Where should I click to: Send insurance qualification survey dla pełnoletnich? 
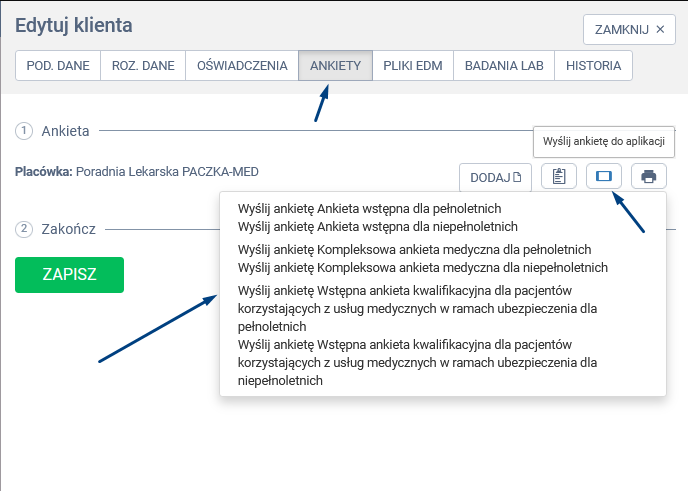point(417,308)
